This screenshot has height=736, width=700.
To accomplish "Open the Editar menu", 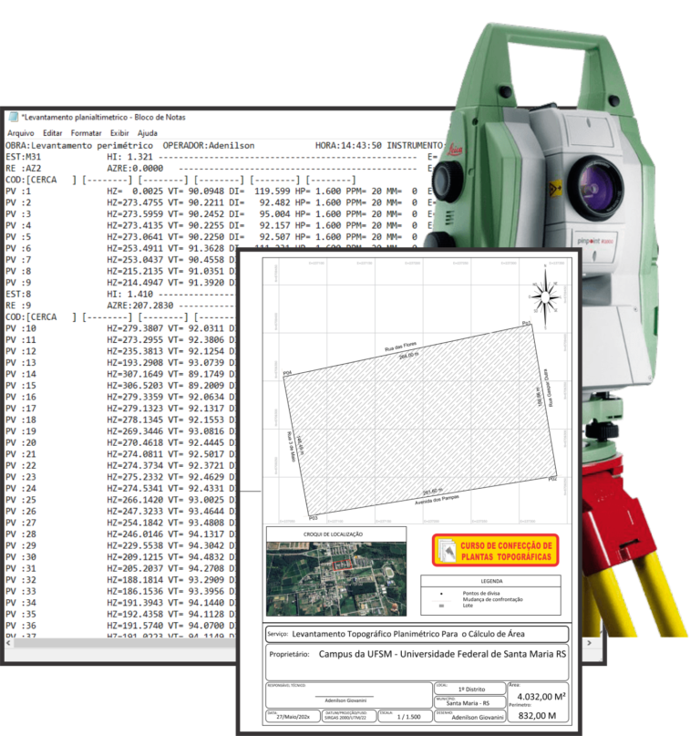I will (x=52, y=133).
